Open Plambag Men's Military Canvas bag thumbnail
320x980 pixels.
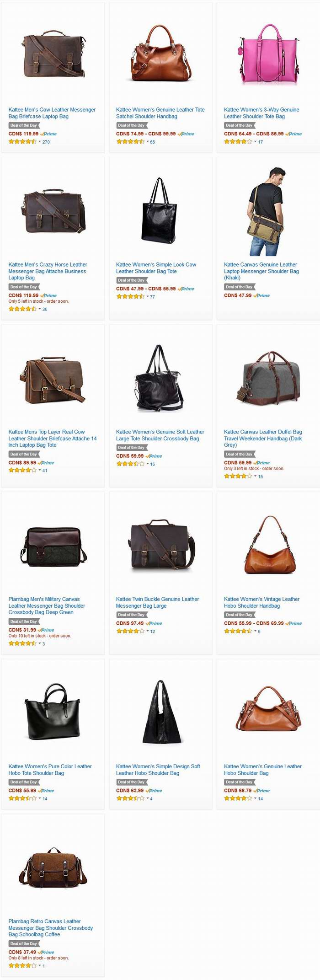pos(53,545)
